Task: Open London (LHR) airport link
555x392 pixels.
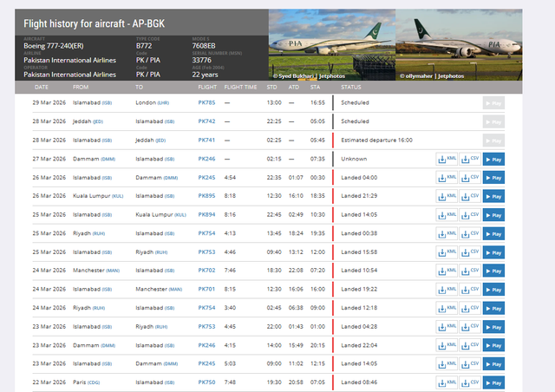Action: coord(153,102)
